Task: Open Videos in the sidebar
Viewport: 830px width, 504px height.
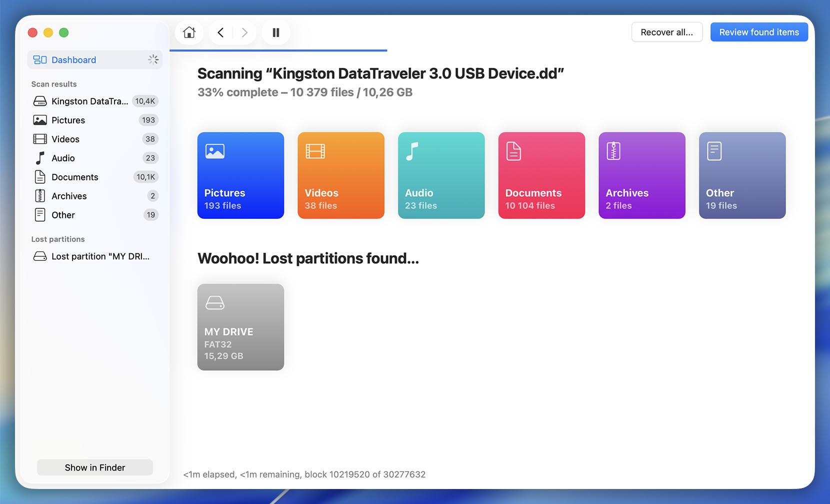Action: click(95, 139)
